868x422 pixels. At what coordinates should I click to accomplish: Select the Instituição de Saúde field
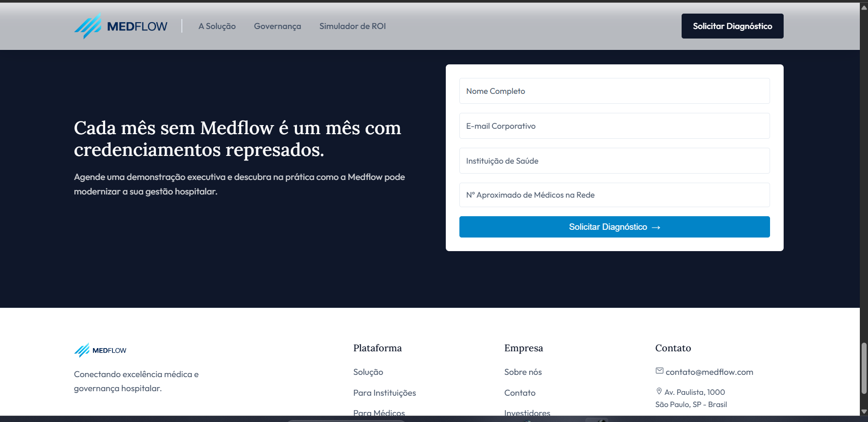614,161
